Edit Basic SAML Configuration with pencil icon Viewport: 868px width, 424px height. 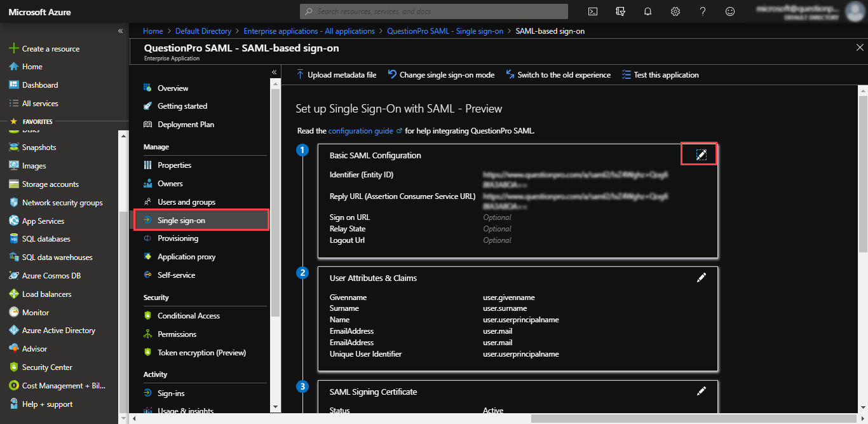coord(701,155)
